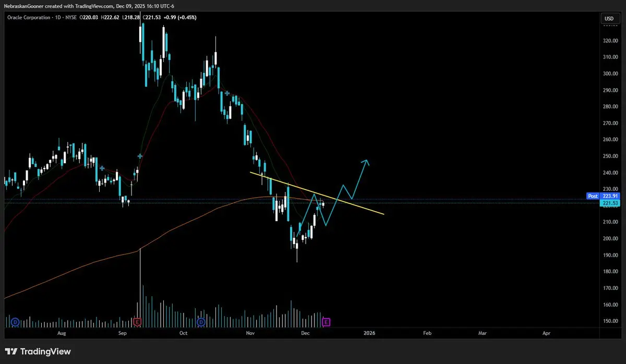Click the change value +0.99 (+0.45%)

[180, 18]
